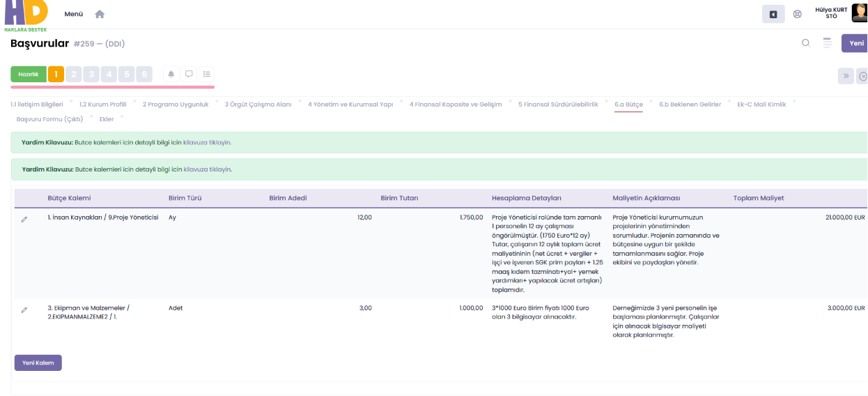The height and width of the screenshot is (396, 868).
Task: Select step 5 in the stage bar
Action: [x=126, y=74]
